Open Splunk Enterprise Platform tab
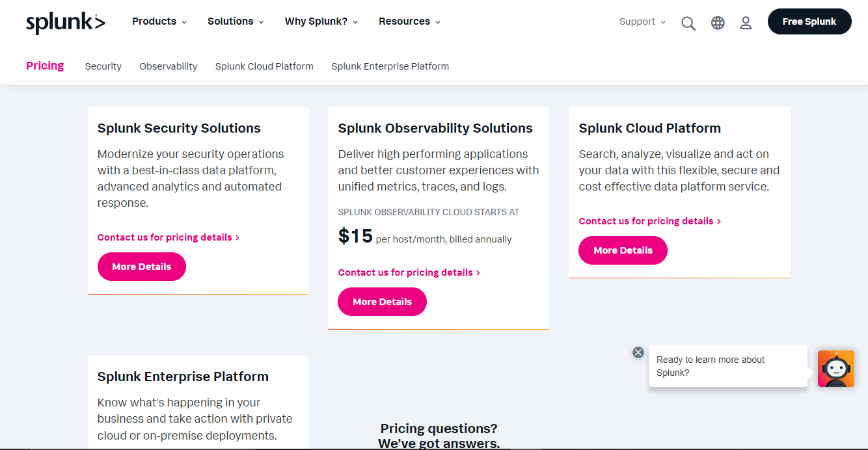The height and width of the screenshot is (450, 868). (x=390, y=66)
